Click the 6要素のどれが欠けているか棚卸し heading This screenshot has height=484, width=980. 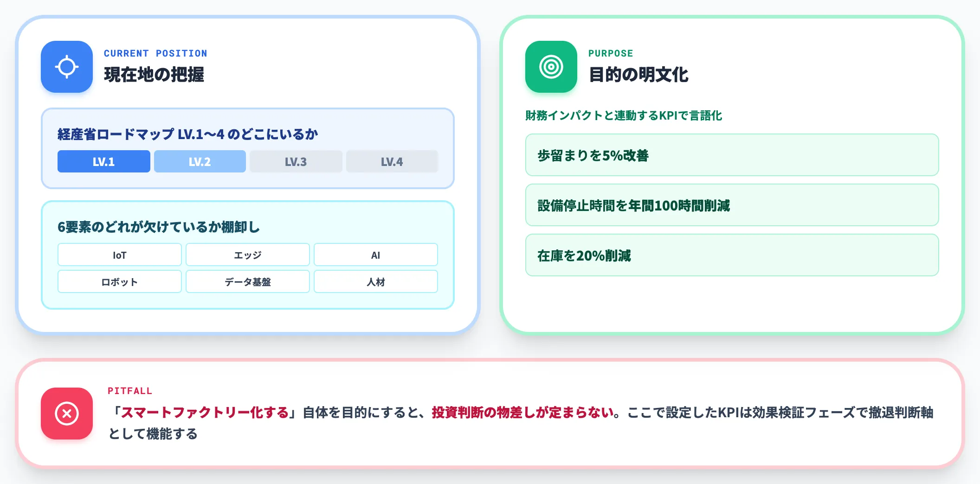click(159, 227)
